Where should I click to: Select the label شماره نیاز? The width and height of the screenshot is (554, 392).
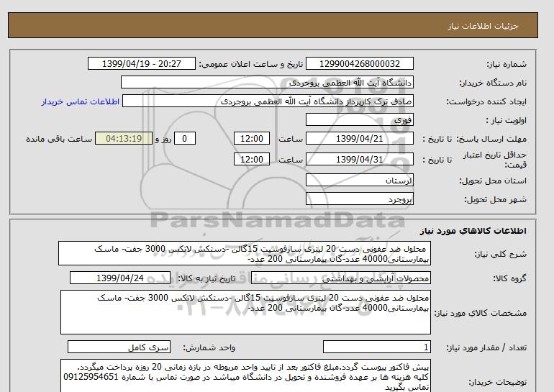[x=507, y=64]
